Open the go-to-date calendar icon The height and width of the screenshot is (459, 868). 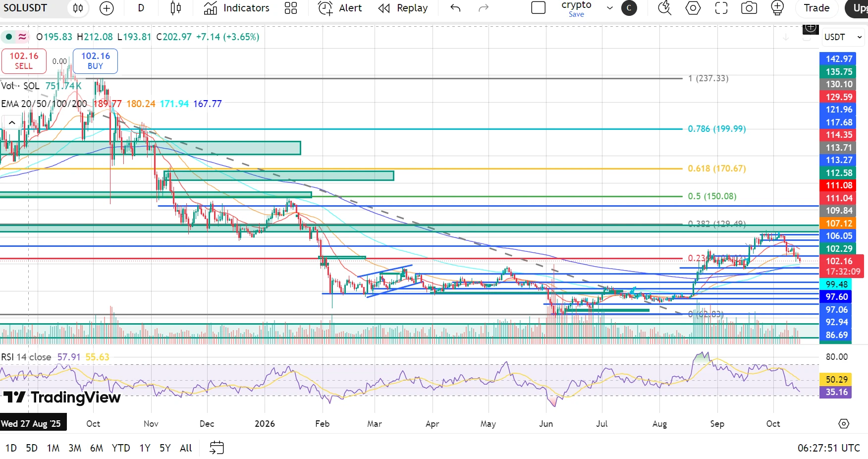click(217, 448)
